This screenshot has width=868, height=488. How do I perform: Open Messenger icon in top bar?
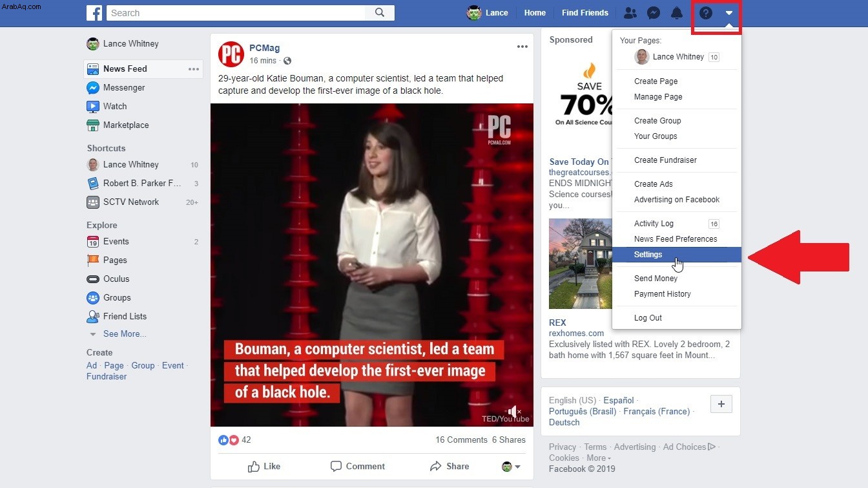[x=654, y=13]
